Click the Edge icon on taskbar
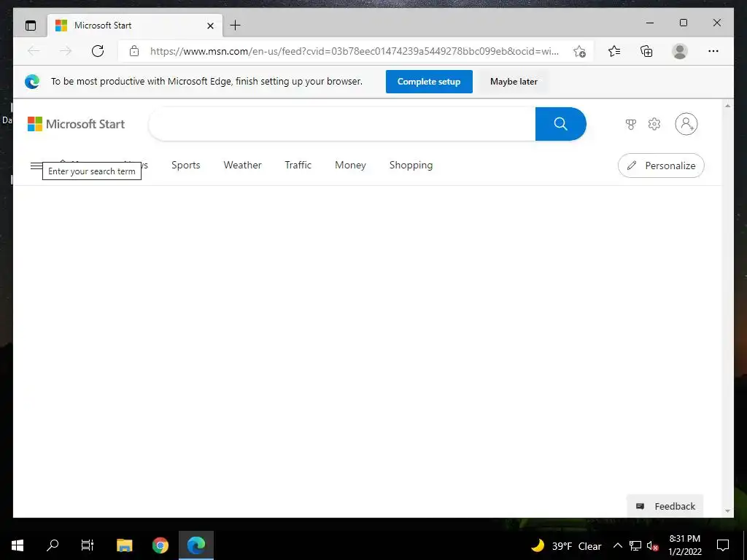The height and width of the screenshot is (560, 747). (196, 545)
